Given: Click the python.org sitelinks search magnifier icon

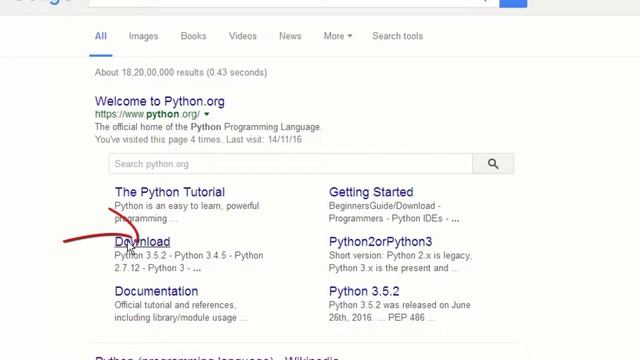Looking at the screenshot, I should 493,164.
